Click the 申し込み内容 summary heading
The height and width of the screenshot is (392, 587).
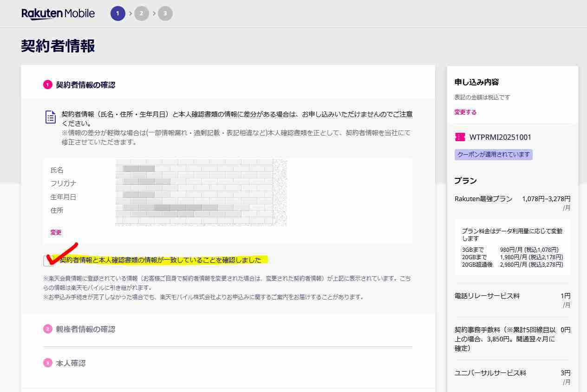[476, 82]
